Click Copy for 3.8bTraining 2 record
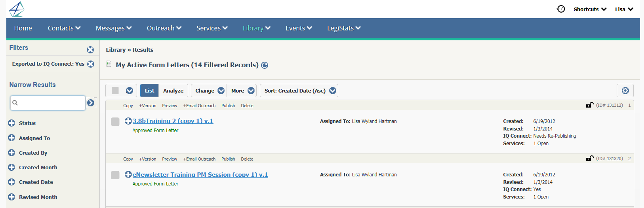Screen dimensions: 644x208 click(128, 106)
